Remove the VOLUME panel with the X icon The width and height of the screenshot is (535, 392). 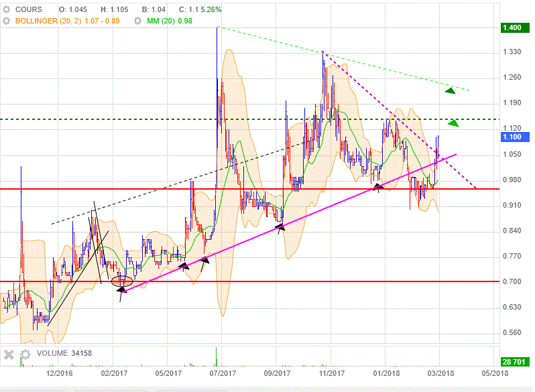9,354
